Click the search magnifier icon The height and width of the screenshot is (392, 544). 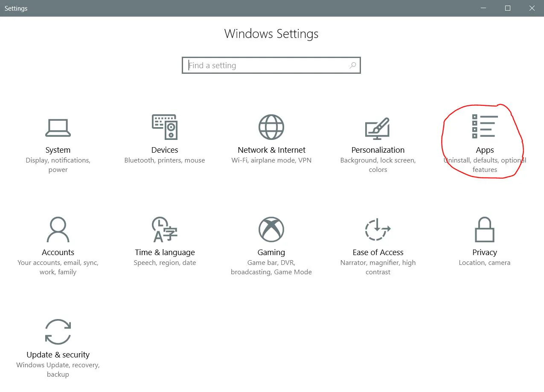[352, 65]
